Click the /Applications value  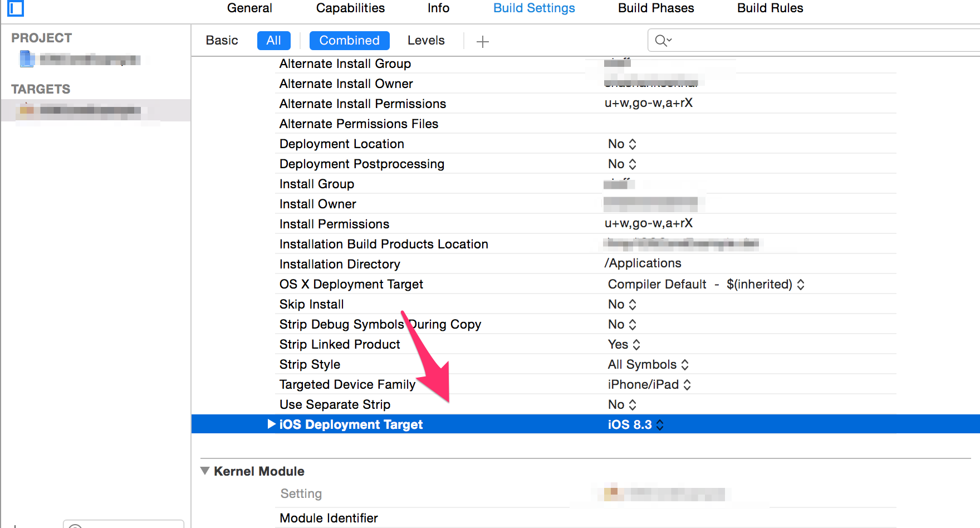click(x=643, y=263)
